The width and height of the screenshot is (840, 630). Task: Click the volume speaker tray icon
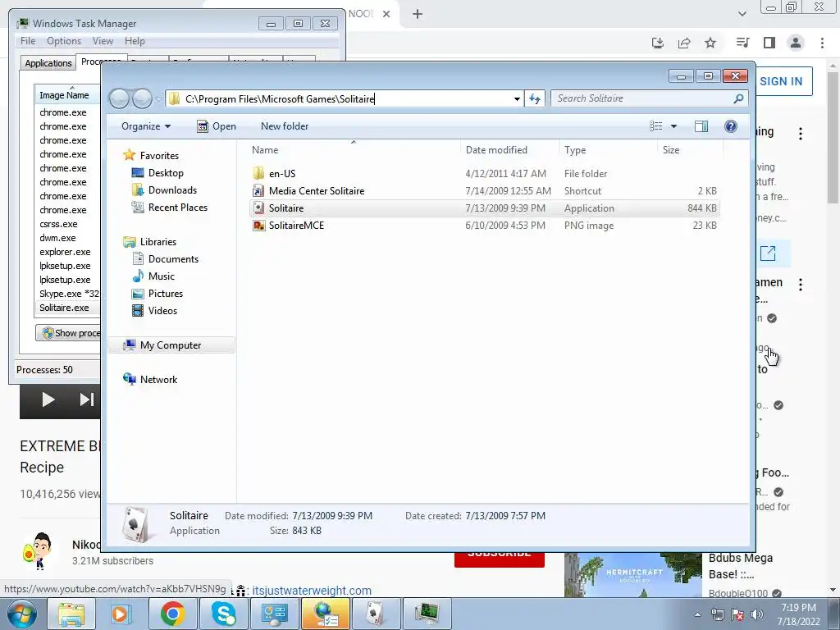pyautogui.click(x=757, y=614)
